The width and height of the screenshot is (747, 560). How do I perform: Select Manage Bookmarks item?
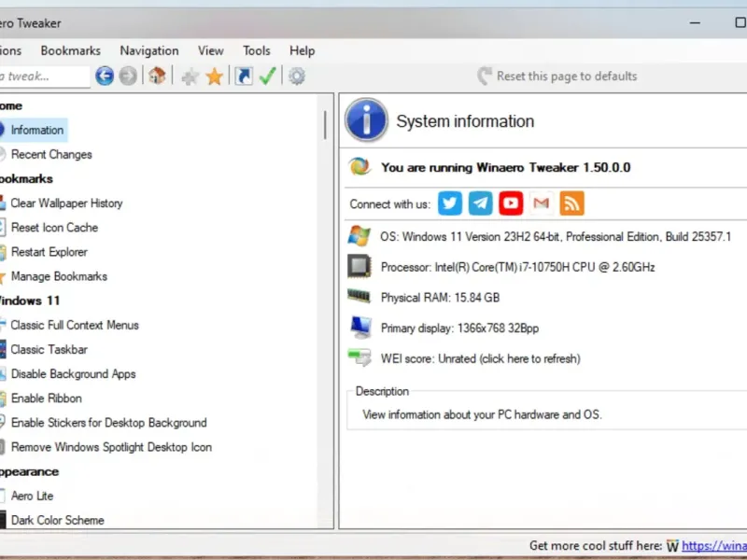click(x=59, y=276)
